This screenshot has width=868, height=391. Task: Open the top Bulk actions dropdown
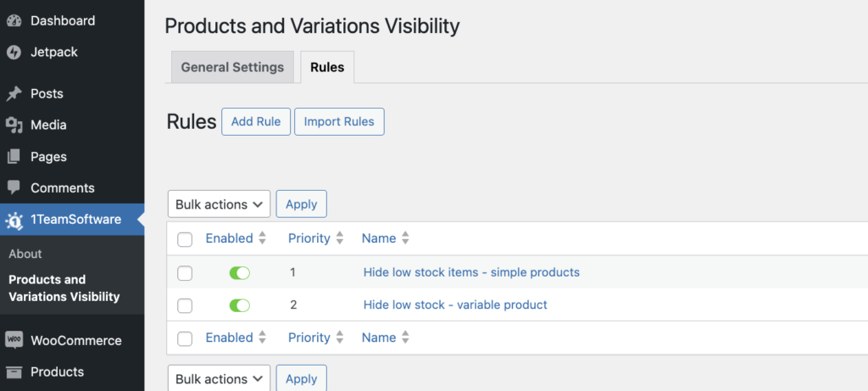pyautogui.click(x=220, y=204)
